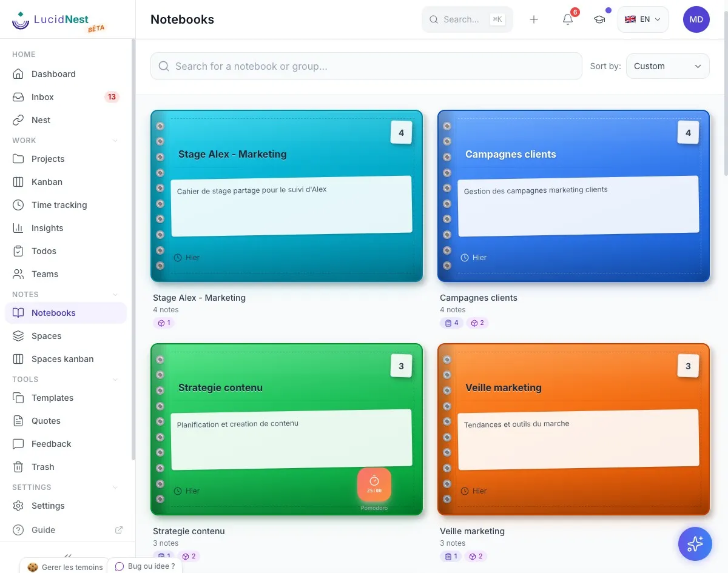Image resolution: width=728 pixels, height=573 pixels.
Task: Collapse the WORK section
Action: point(115,141)
